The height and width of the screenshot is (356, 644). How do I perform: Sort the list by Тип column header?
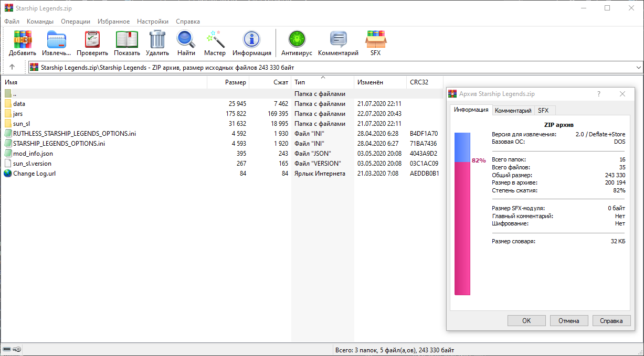[323, 82]
